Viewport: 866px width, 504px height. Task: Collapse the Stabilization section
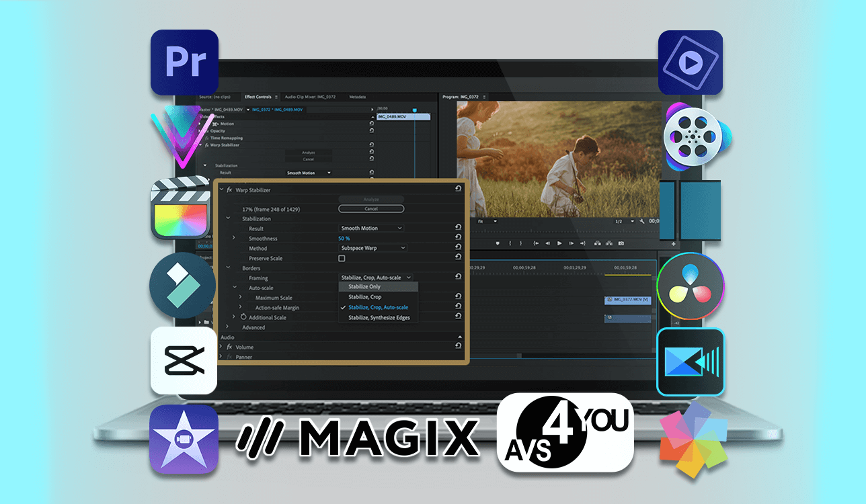click(x=228, y=218)
